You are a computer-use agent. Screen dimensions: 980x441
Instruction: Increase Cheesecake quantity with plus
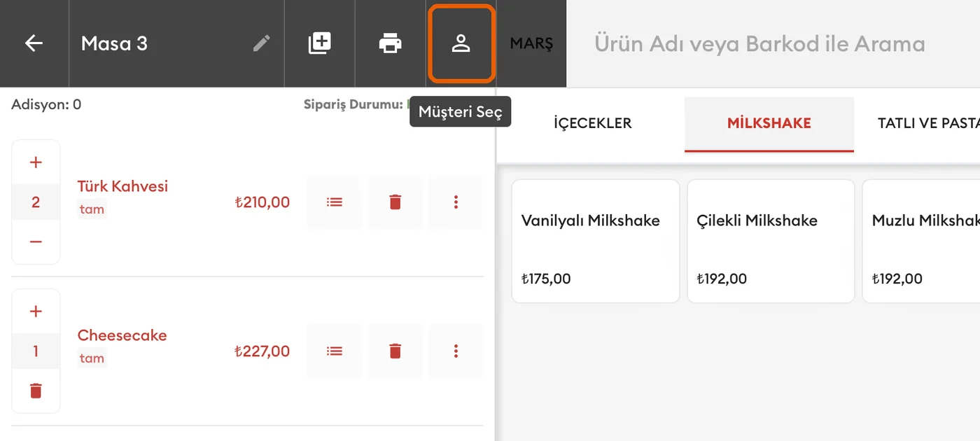pos(36,311)
